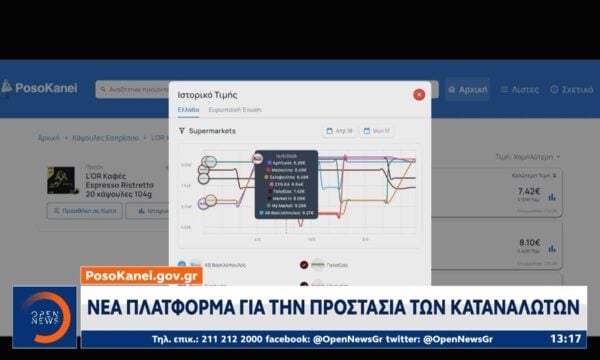Click the PosoKanei logo in header
This screenshot has height=360, width=600.
pyautogui.click(x=39, y=88)
